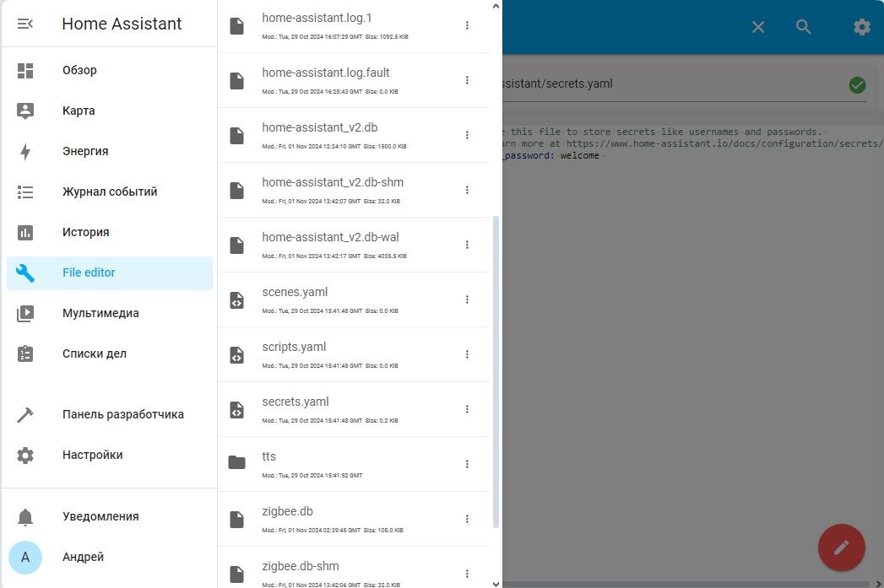This screenshot has width=884, height=588.
Task: Open options menu for zigbee.db-shm
Action: [467, 574]
